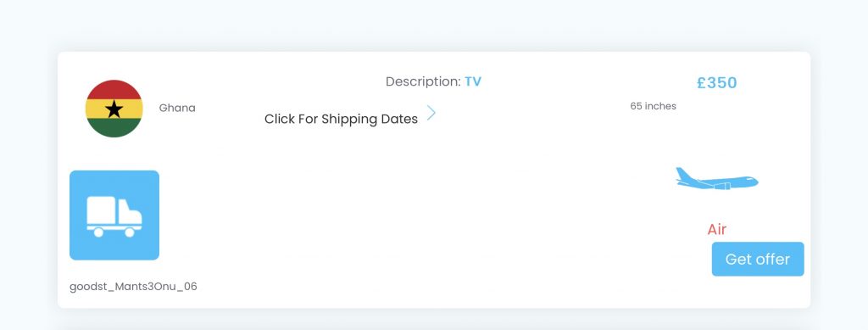
Task: Click the red stripe of the Ghana flag
Action: tap(114, 90)
